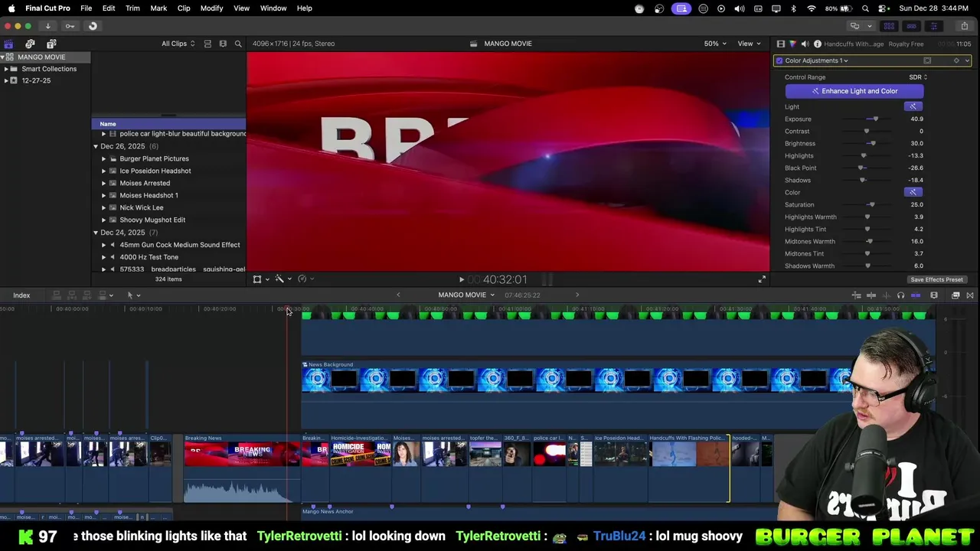980x551 pixels.
Task: Open the Info inspector icon
Action: click(x=818, y=44)
